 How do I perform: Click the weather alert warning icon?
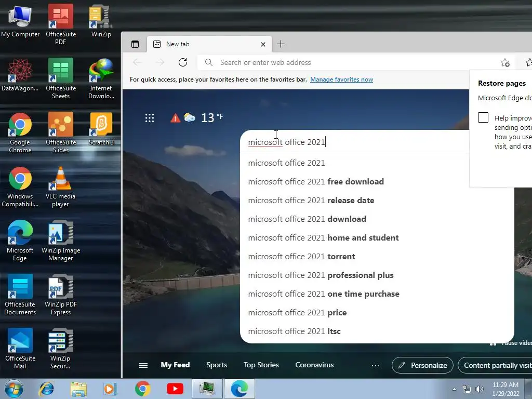[175, 118]
